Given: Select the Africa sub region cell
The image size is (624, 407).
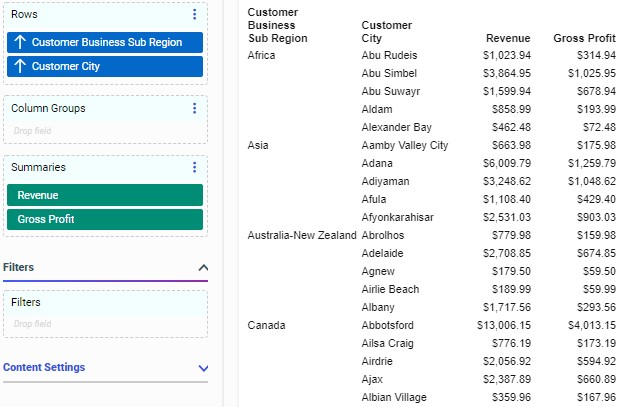Looking at the screenshot, I should [262, 55].
